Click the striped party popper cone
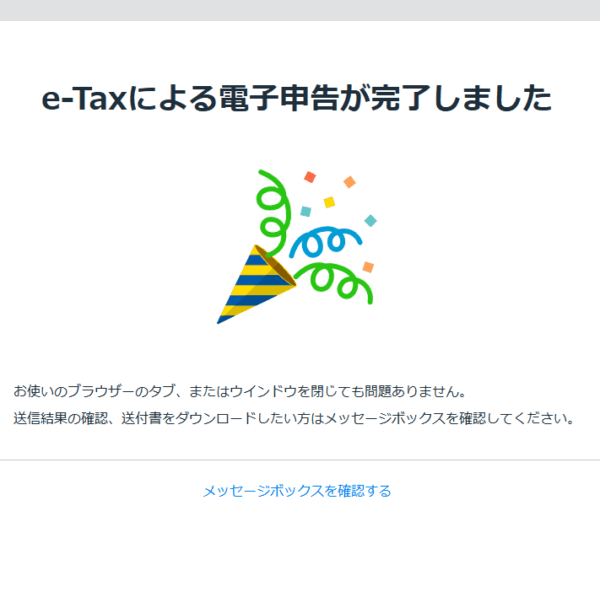The width and height of the screenshot is (600, 597). point(256,284)
